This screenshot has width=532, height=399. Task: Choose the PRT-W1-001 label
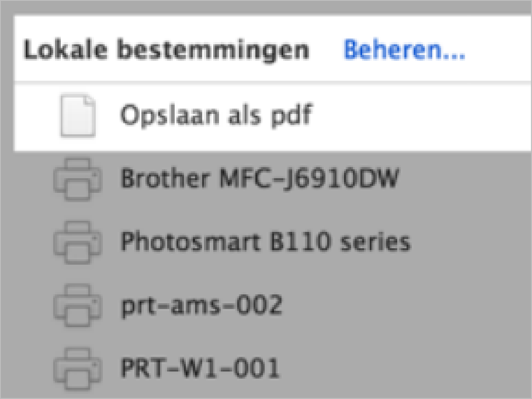(200, 368)
